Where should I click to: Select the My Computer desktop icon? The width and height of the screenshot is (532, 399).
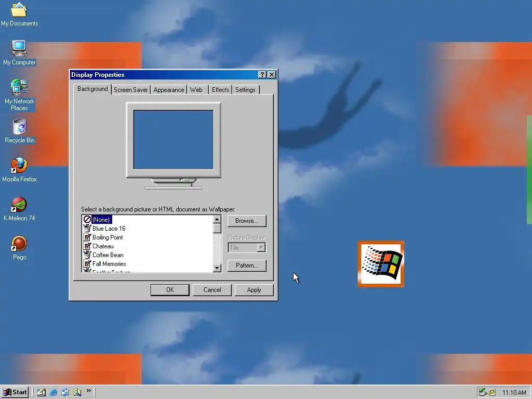(19, 53)
